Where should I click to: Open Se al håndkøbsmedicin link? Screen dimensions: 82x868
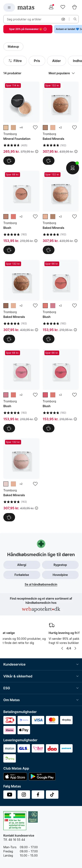click(x=41, y=584)
